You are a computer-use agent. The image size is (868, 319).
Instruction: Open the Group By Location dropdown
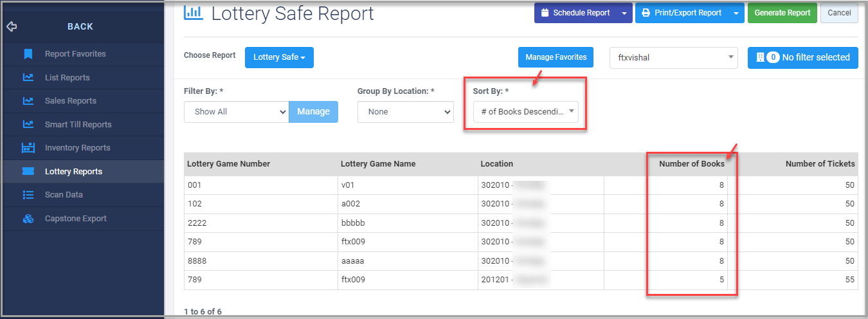tap(406, 112)
